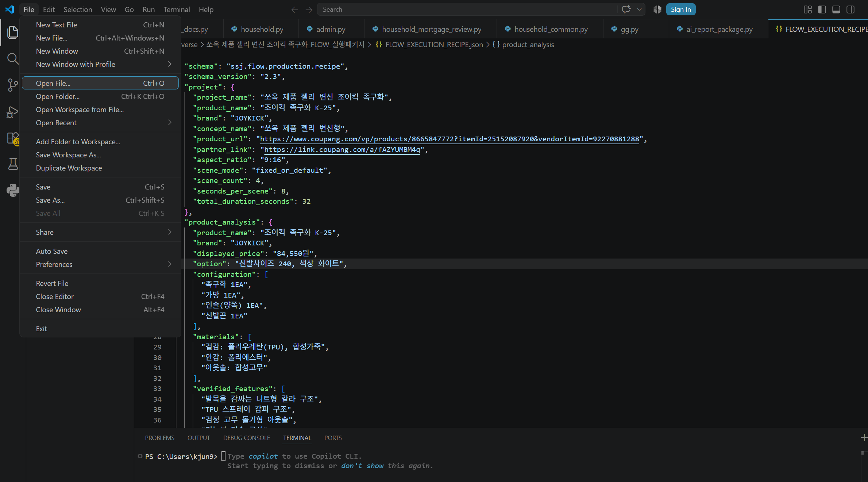Viewport: 868px width, 482px height.
Task: Toggle the primary side bar
Action: [822, 9]
